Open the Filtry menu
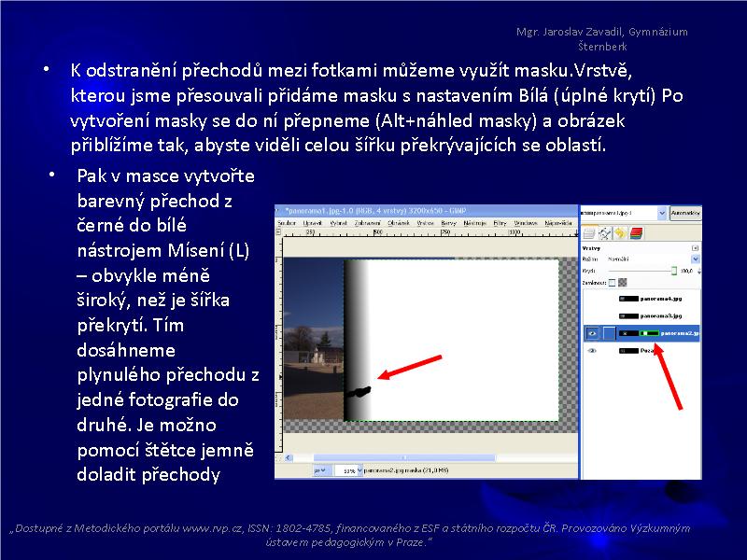 [x=500, y=223]
